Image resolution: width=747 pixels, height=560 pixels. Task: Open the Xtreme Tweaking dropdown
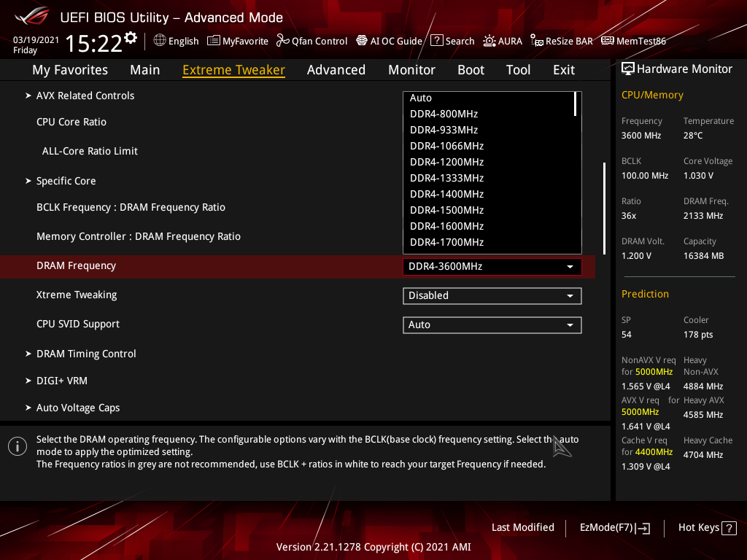pyautogui.click(x=492, y=296)
